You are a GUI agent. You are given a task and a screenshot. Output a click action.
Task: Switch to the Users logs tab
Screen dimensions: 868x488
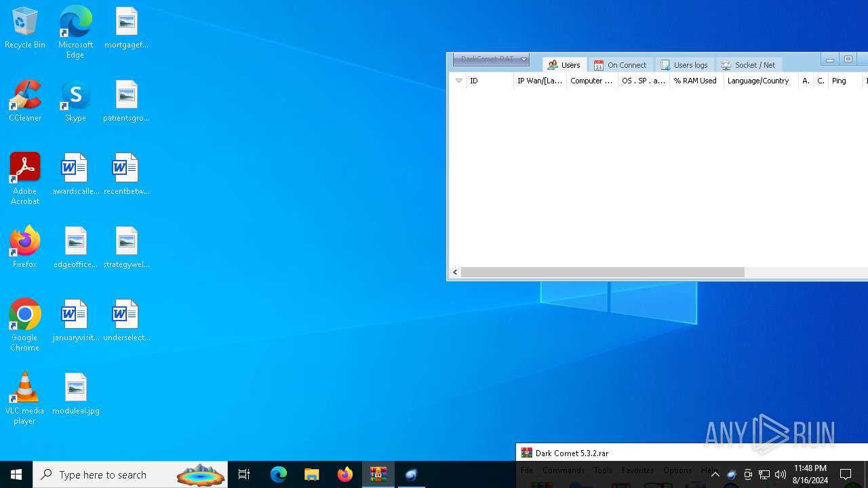[x=685, y=65]
